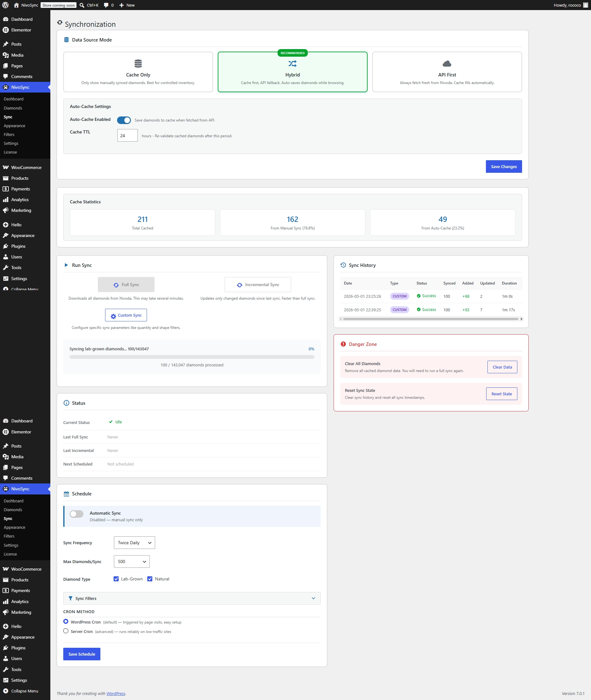Click the cloud icon in API First card

pyautogui.click(x=447, y=63)
